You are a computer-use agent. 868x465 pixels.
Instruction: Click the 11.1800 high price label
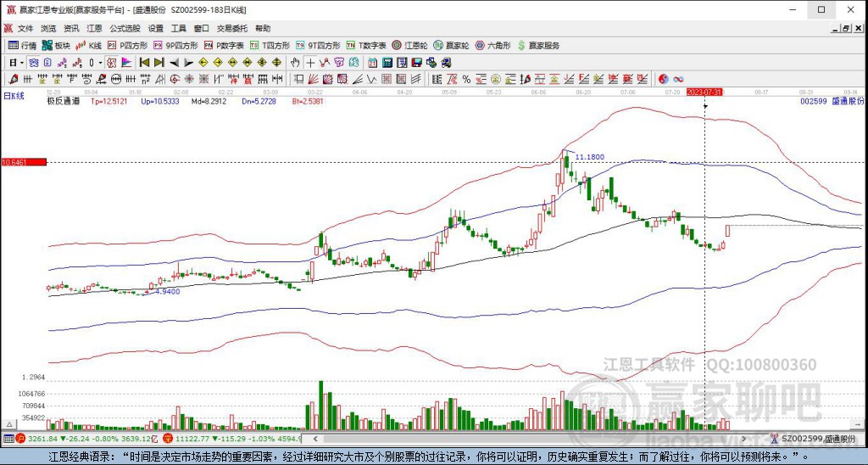590,157
